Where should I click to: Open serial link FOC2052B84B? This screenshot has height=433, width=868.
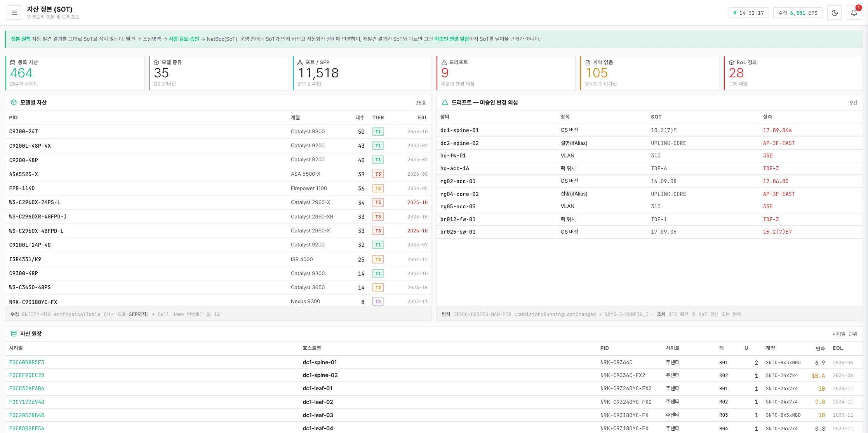(27, 415)
